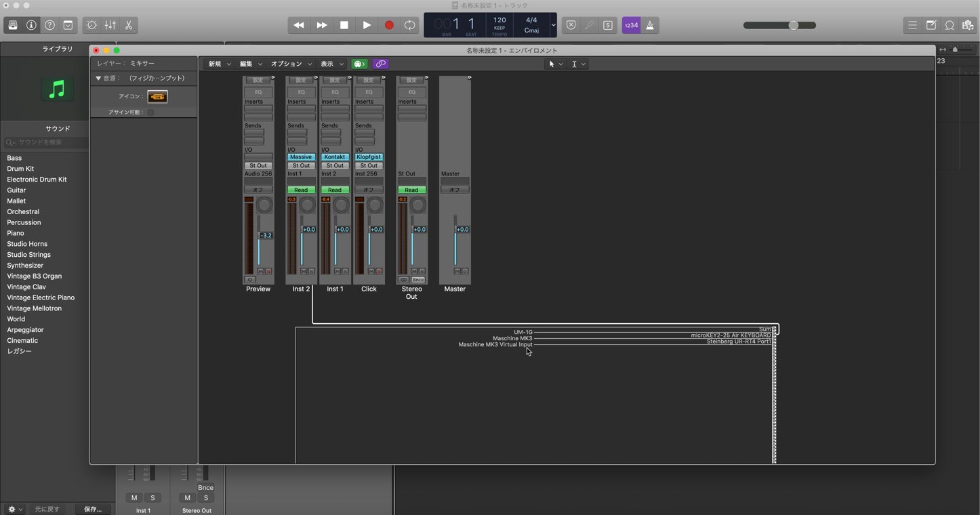Toggle the 1234 Count-in button
Screen dimensions: 980x515
pos(631,25)
